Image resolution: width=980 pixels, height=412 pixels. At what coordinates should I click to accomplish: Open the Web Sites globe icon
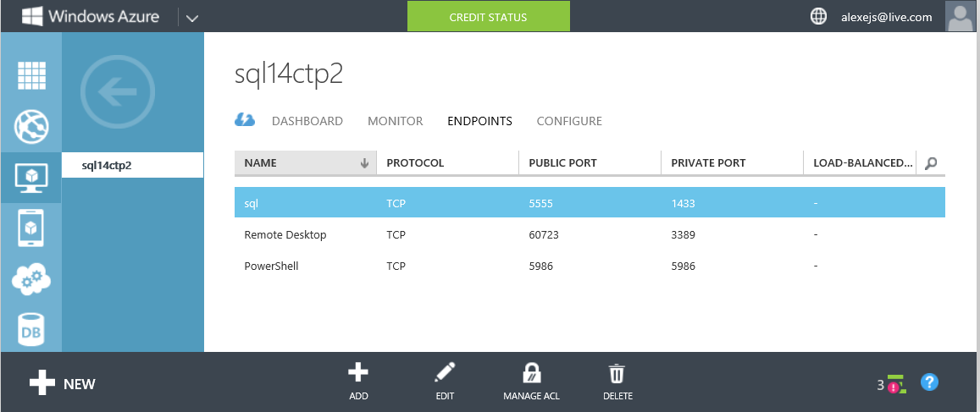(x=31, y=127)
